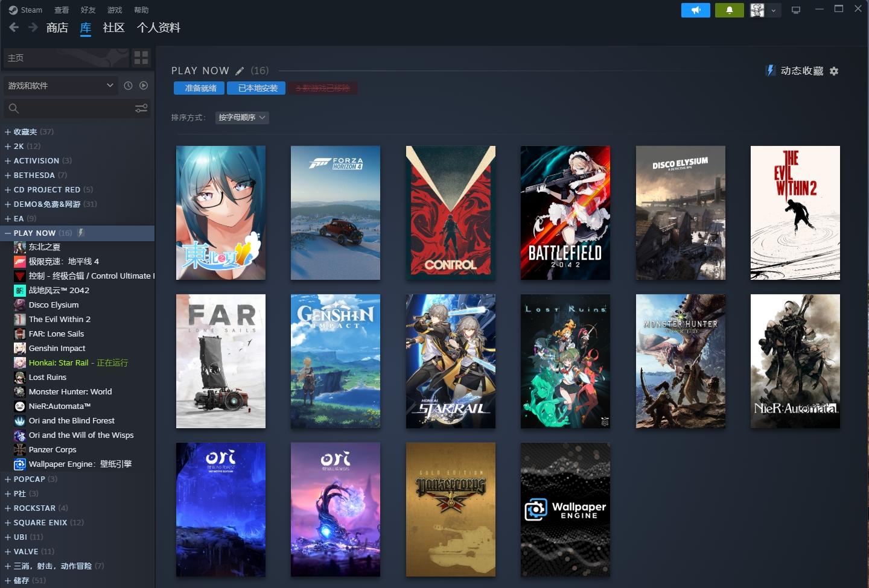Screen dimensions: 869x588
Task: Click Genshin Impact sidebar icon
Action: click(20, 348)
